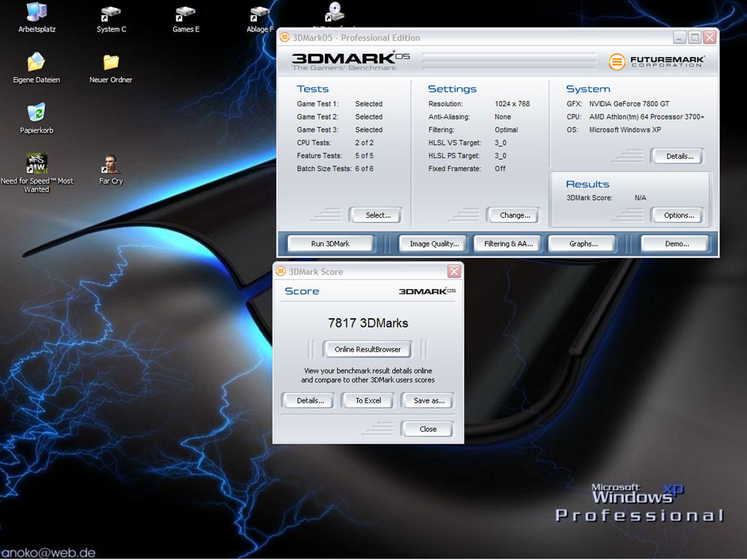Viewport: 747px width, 560px height.
Task: Open Options... in the Results panel
Action: [677, 215]
